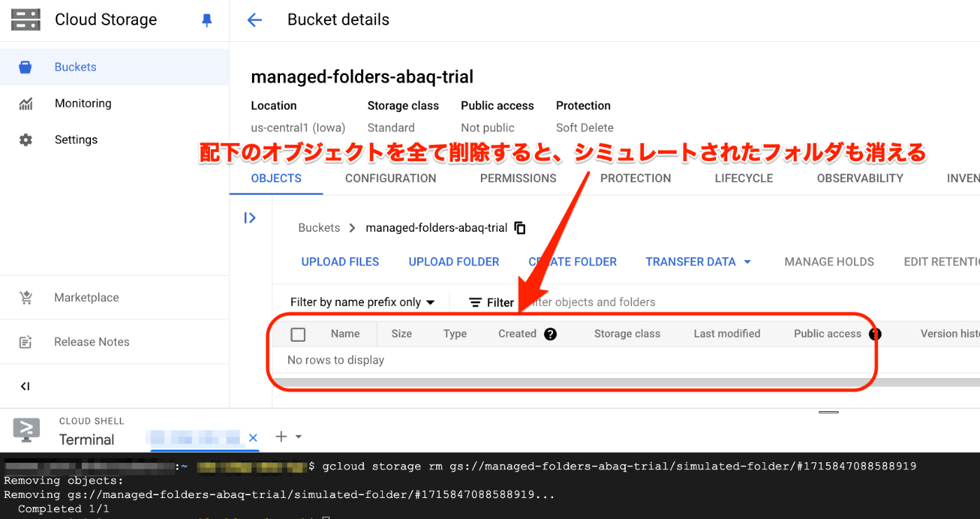Click the gcloud storage rm command text
The image size is (980, 519).
pos(619,466)
